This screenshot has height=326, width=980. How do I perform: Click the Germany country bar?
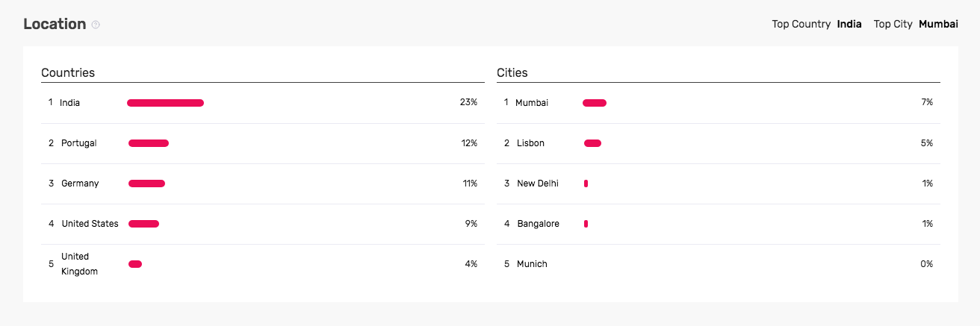pyautogui.click(x=146, y=184)
